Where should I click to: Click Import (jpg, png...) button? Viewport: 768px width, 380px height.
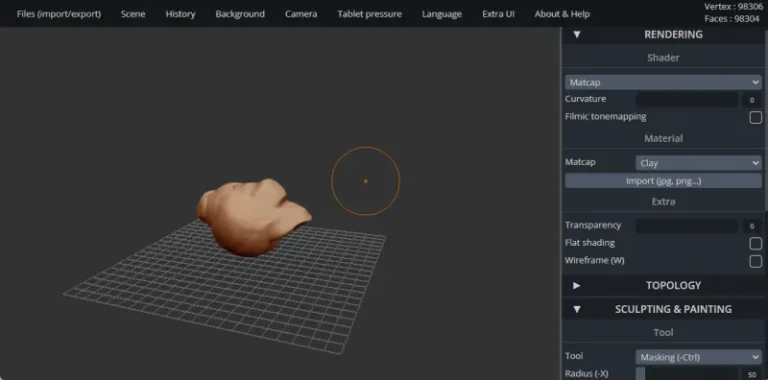[663, 181]
